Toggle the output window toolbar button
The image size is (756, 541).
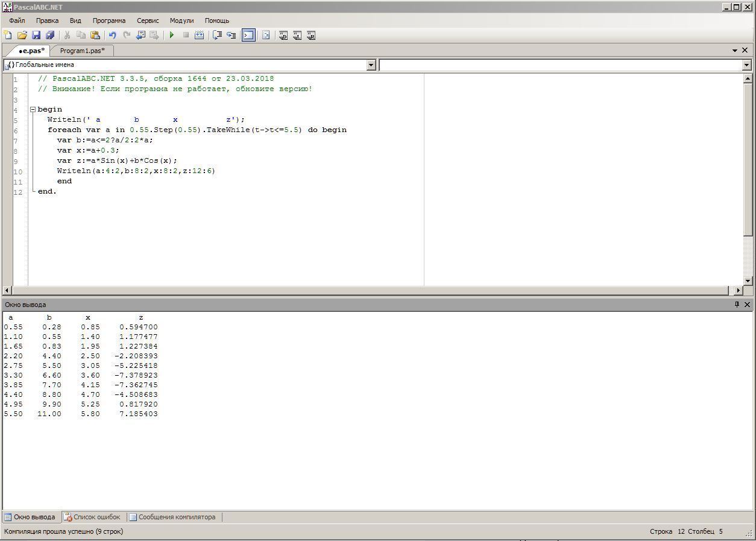click(248, 36)
